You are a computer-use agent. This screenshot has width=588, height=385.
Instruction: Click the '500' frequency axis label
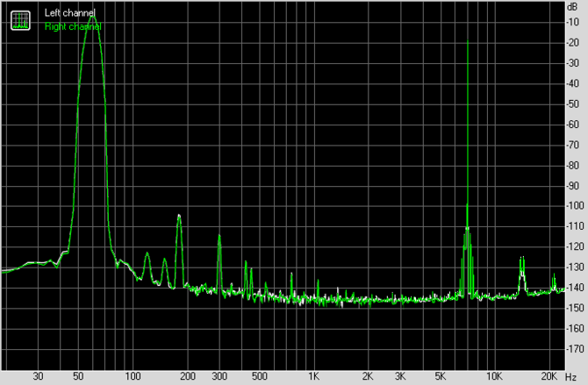pyautogui.click(x=260, y=376)
